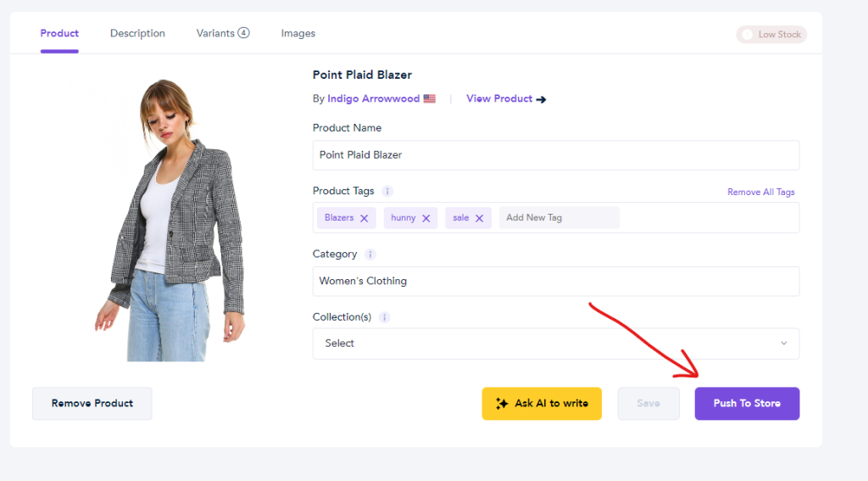Switch to the Description tab
The width and height of the screenshot is (868, 481).
coord(137,34)
